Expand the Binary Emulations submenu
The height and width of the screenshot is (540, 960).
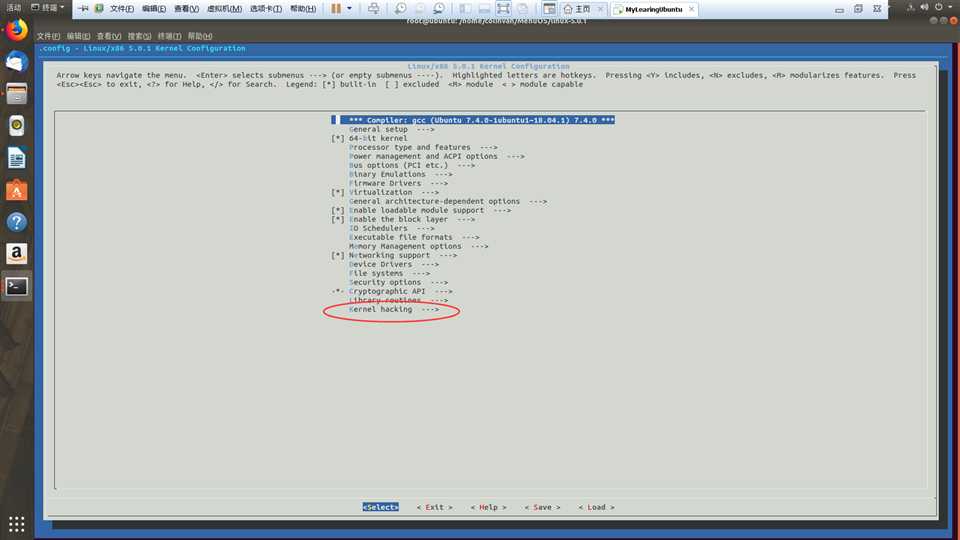(400, 174)
